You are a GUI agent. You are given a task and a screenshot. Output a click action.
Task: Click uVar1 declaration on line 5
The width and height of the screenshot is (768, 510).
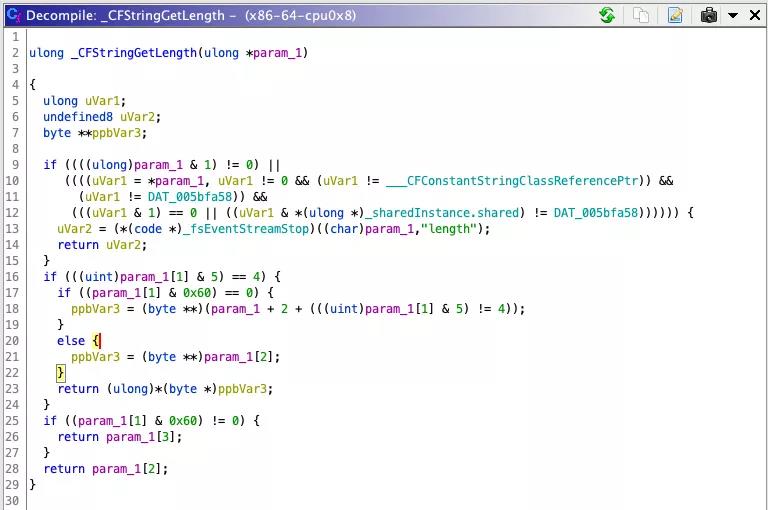click(102, 101)
